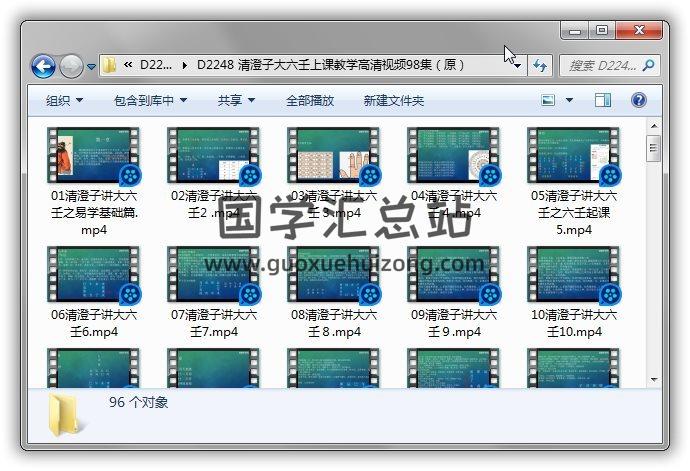Expand the view options dropdown arrow
The image size is (690, 471).
coord(569,100)
